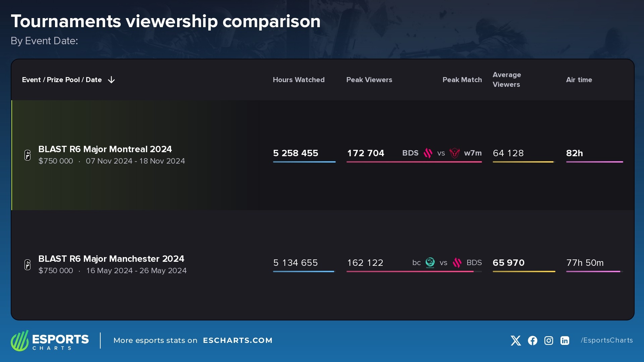Open the BLAST R6 Major Manchester 2024 event

tap(111, 259)
